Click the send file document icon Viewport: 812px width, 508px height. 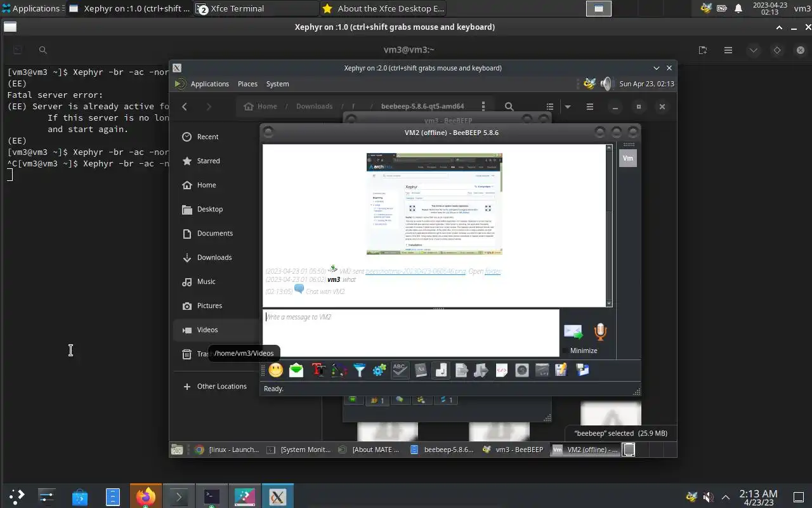(461, 370)
